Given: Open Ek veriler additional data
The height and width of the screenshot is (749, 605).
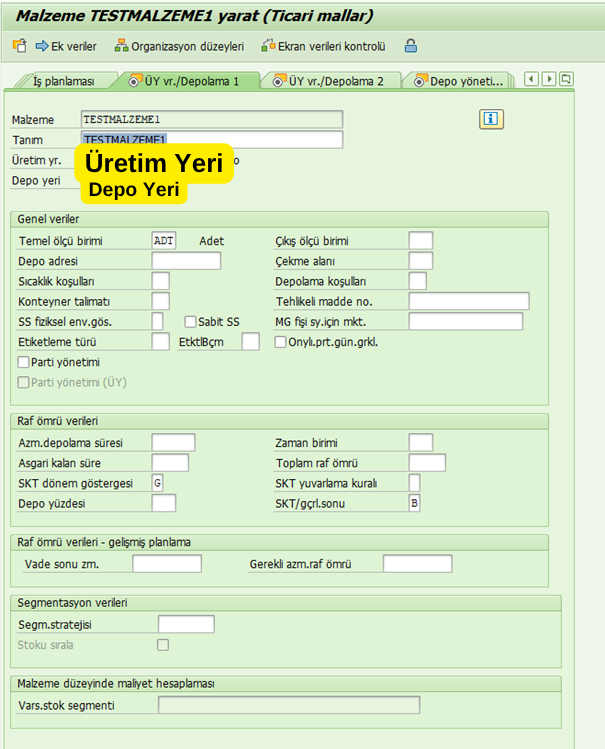Looking at the screenshot, I should (67, 46).
